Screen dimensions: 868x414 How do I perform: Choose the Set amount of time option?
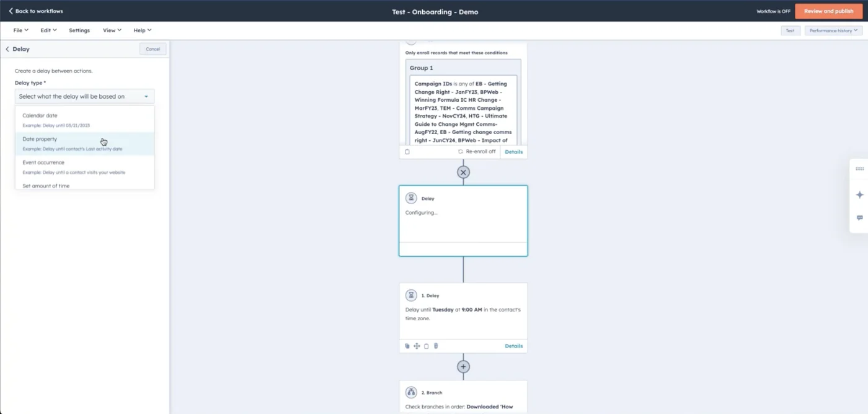coord(84,185)
